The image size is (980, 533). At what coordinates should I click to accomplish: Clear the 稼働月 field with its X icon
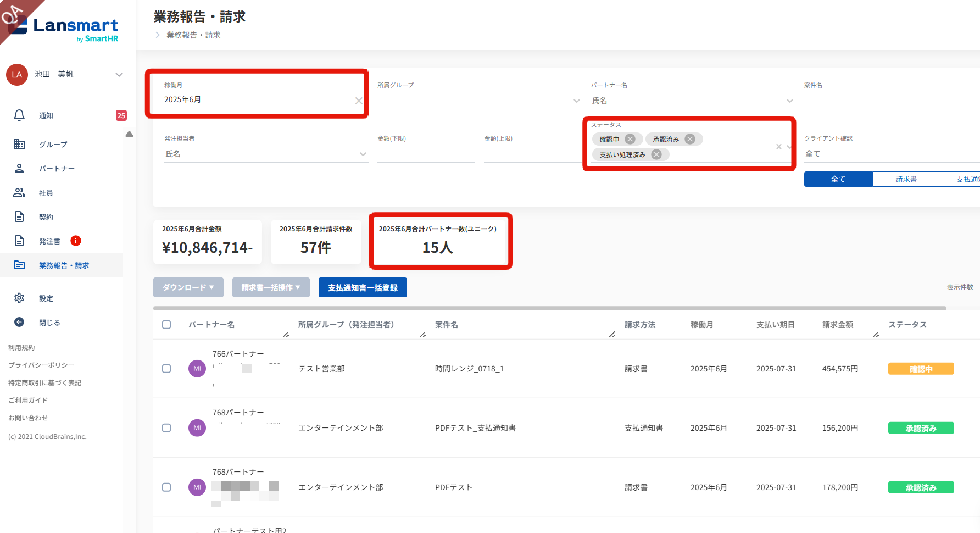(359, 101)
